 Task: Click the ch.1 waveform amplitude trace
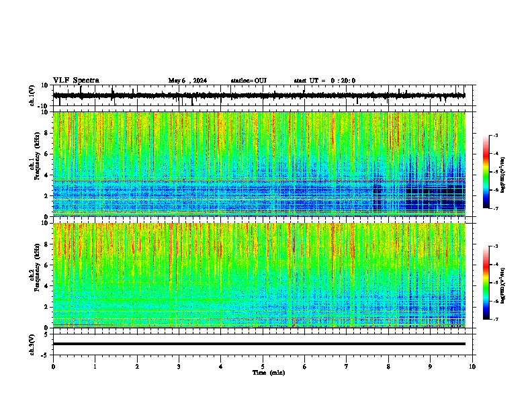pos(259,95)
